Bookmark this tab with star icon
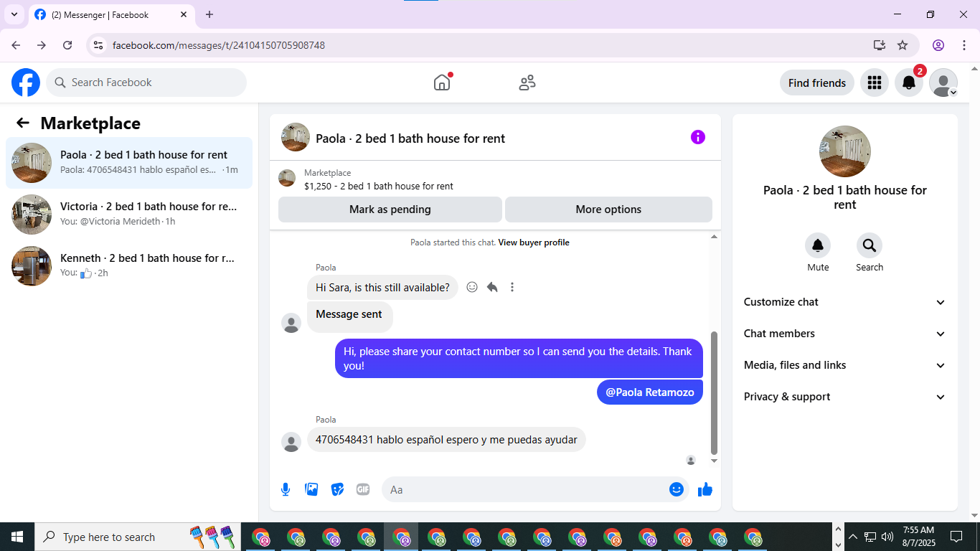The width and height of the screenshot is (980, 551). [x=903, y=45]
